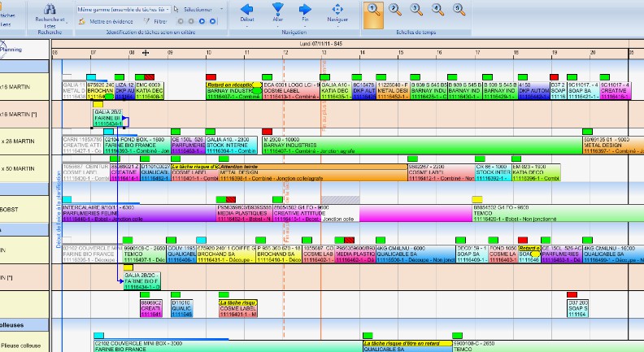Screen dimensions: 644x352
Task: Select B 939 S 645 B5 BARNAY INDU task
Action: (x=429, y=91)
